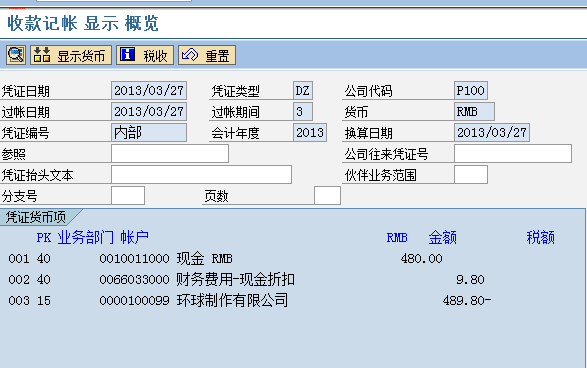Click amount 489.80- in line 003
Image resolution: width=587 pixels, height=368 pixels.
[x=467, y=301]
